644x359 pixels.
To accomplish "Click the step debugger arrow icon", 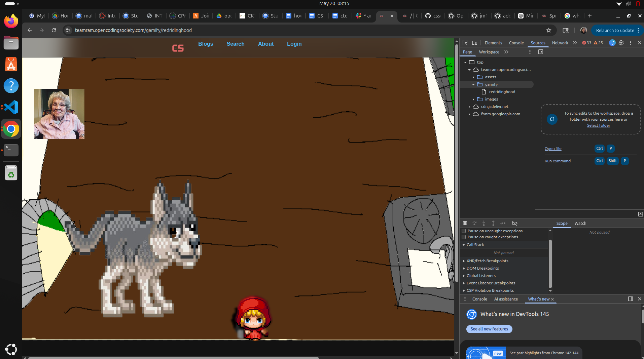I will (503, 223).
